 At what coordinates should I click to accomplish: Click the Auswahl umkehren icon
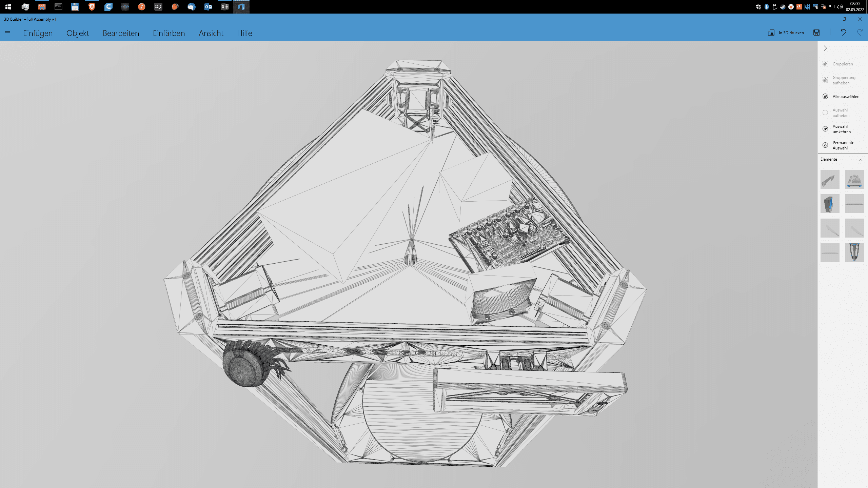(x=825, y=129)
